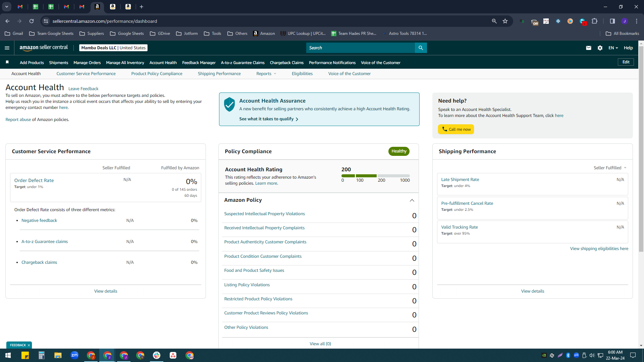Click the bookmark flag icon in nav bar
Viewport: 644px width, 362px height.
tap(7, 62)
